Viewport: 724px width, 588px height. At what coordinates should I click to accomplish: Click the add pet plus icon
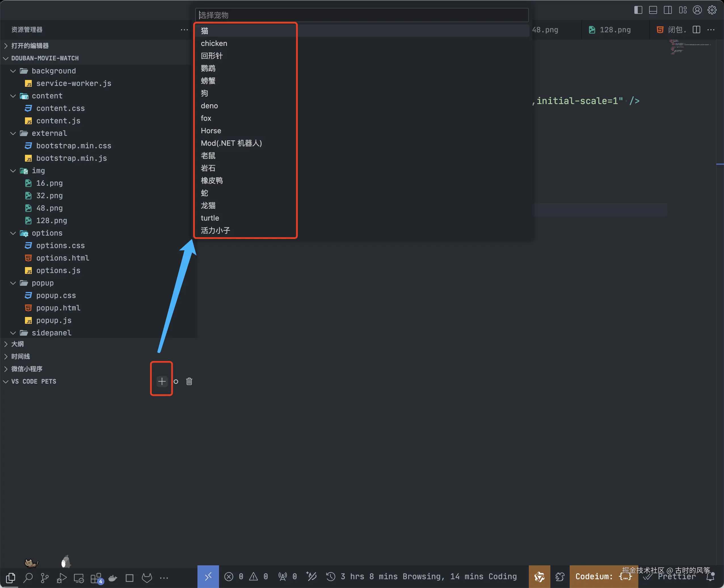[162, 381]
